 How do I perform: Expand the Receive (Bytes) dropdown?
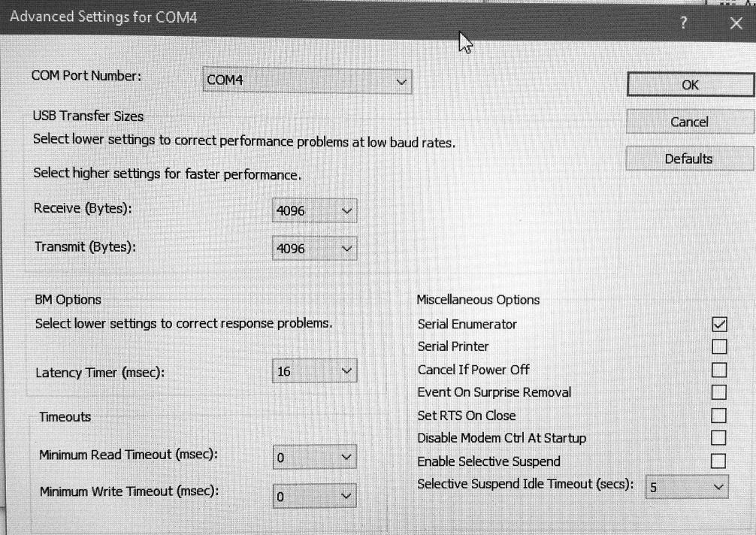[x=314, y=210]
